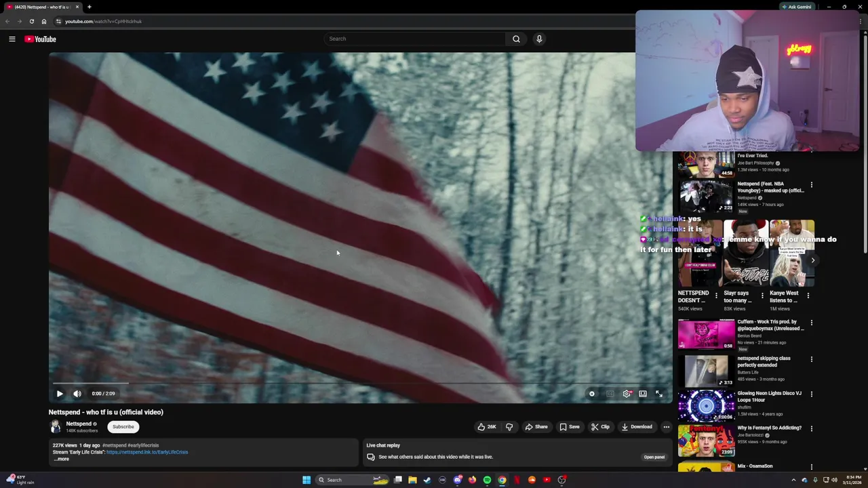This screenshot has width=868, height=488.
Task: Open the live chat replay panel
Action: pos(654,457)
